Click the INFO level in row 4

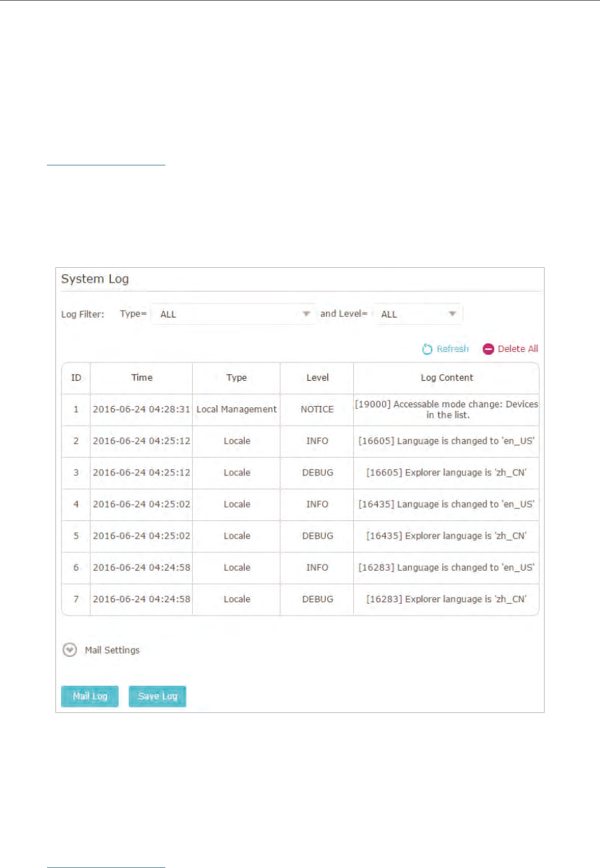[x=317, y=504]
